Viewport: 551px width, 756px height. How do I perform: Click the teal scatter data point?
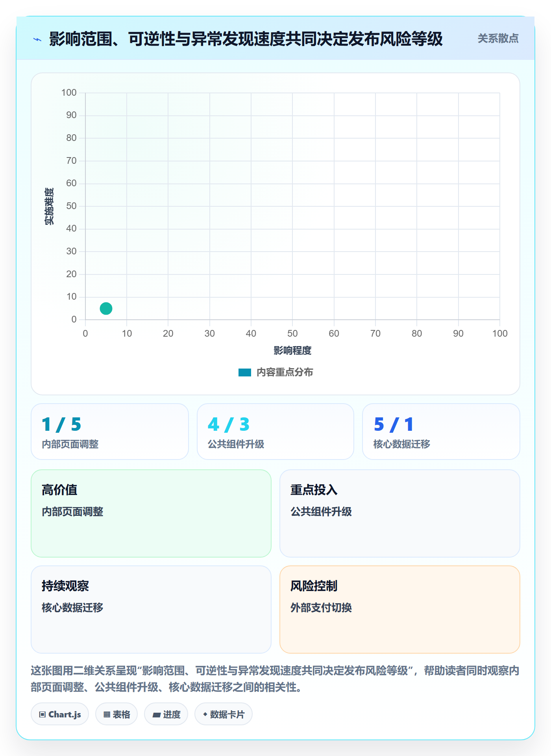tap(106, 308)
